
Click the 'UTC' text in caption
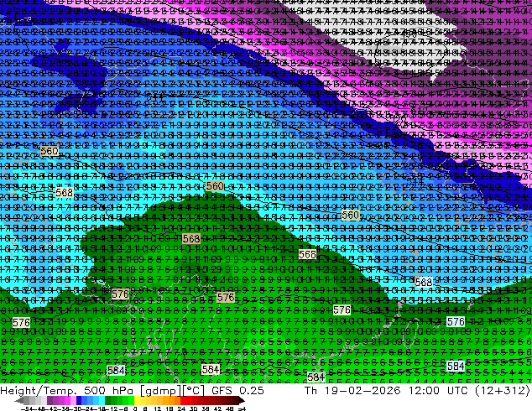coord(458,391)
